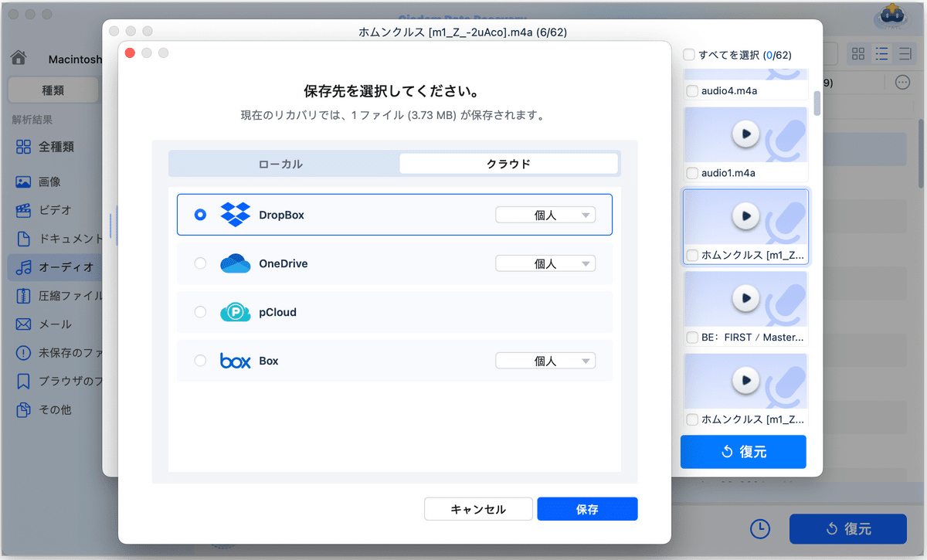The image size is (927, 560).
Task: Select the オーディオ music note icon
Action: click(x=23, y=267)
